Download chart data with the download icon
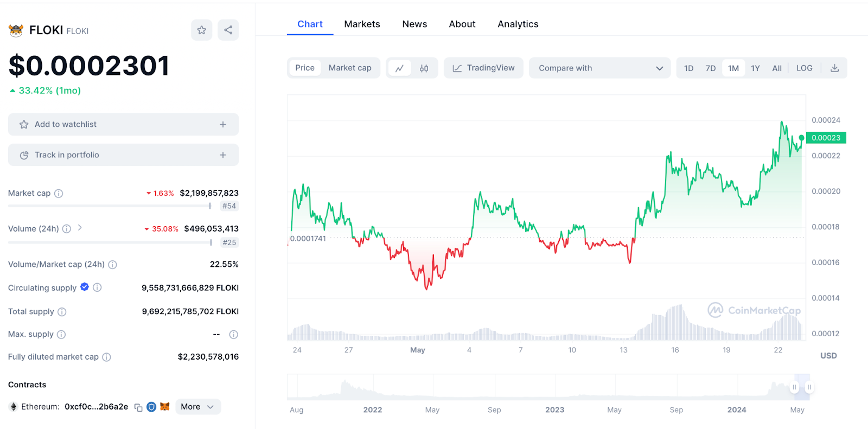 pos(834,68)
